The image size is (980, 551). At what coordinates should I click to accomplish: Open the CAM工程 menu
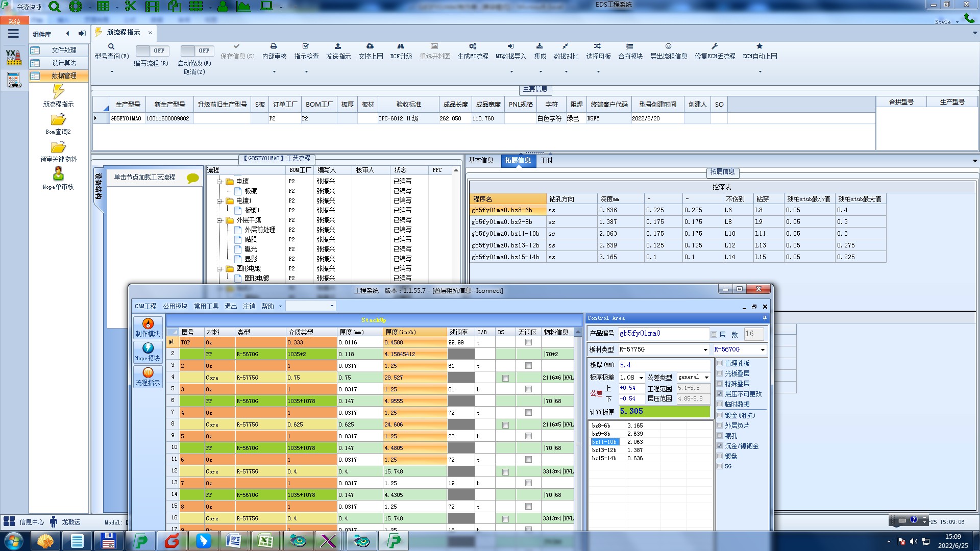click(145, 306)
